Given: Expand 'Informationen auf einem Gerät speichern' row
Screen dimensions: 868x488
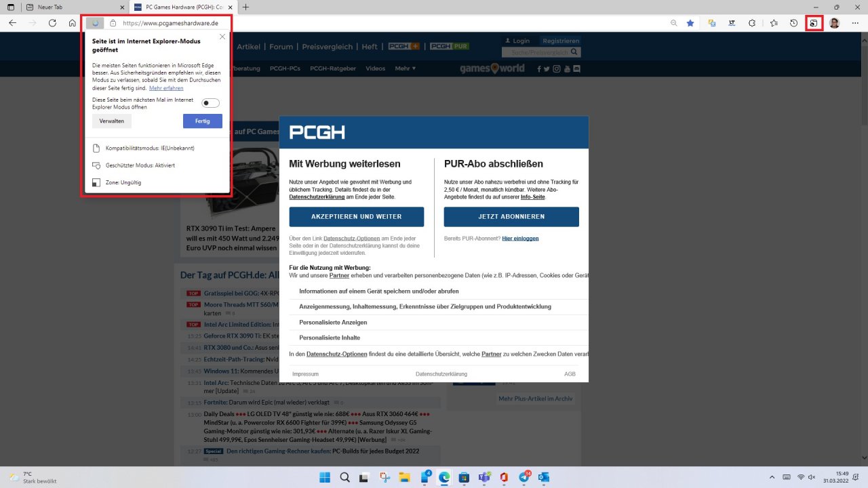Looking at the screenshot, I should tap(438, 291).
